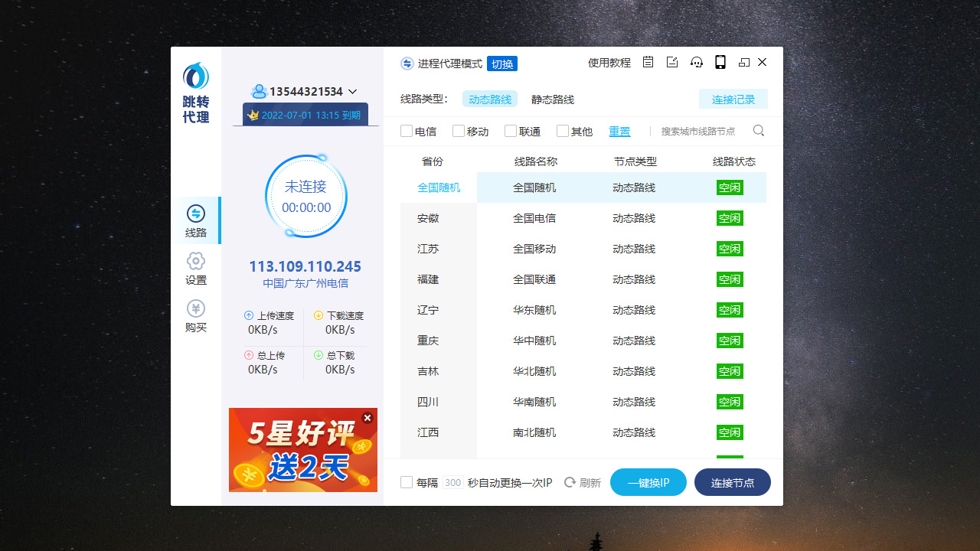Select 安徽 in the province list
This screenshot has height=551, width=980.
[428, 218]
